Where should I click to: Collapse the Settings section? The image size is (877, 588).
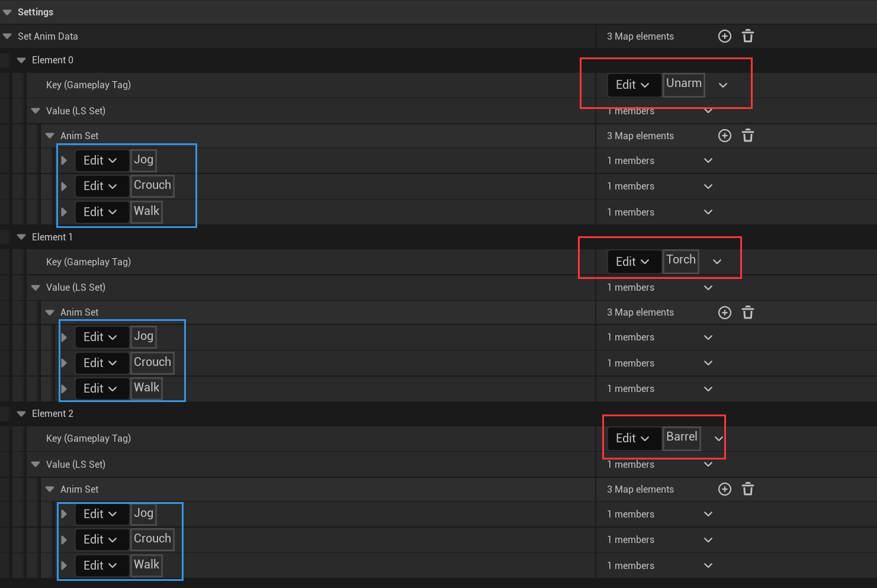pos(7,12)
